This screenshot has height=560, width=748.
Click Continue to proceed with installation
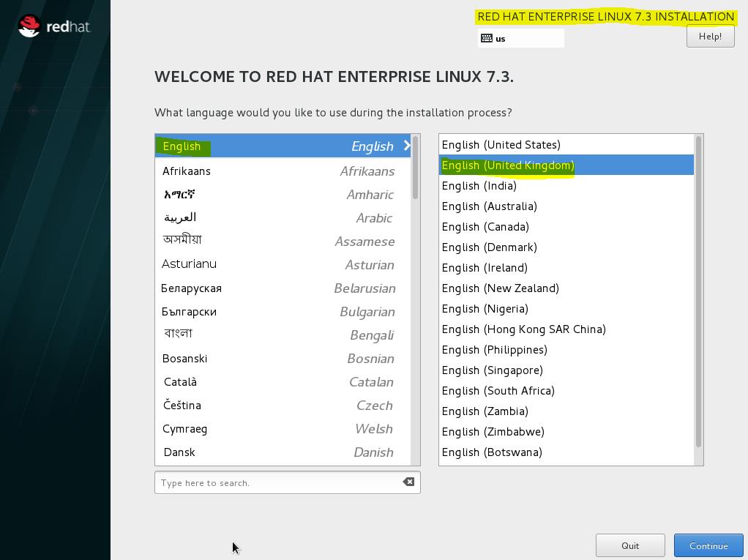[708, 545]
